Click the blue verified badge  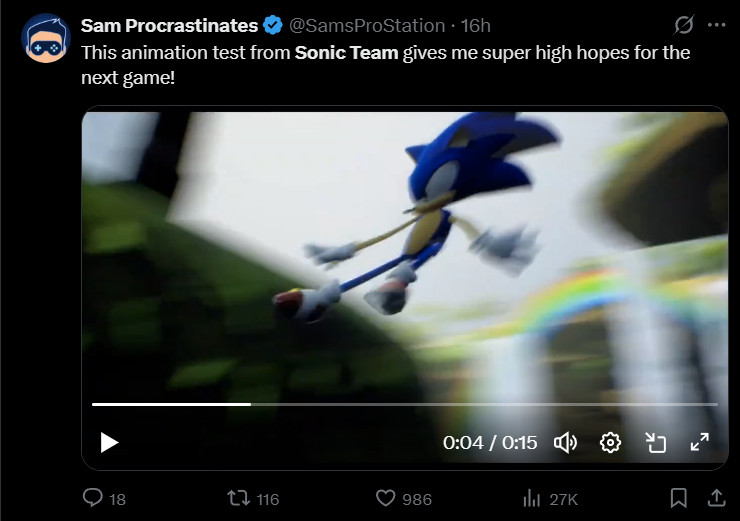click(x=273, y=25)
